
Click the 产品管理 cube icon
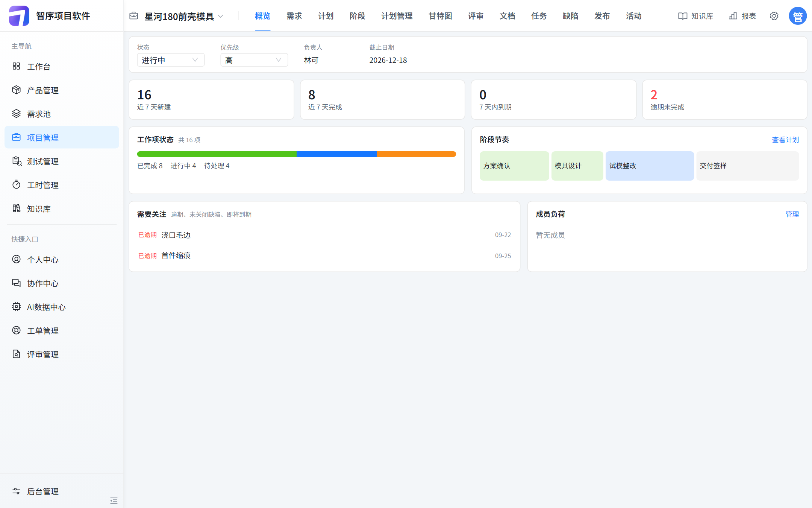tap(16, 90)
